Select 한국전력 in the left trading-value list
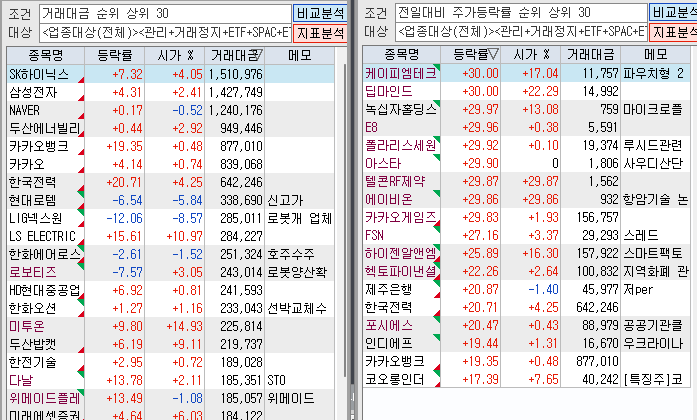 pos(170,182)
